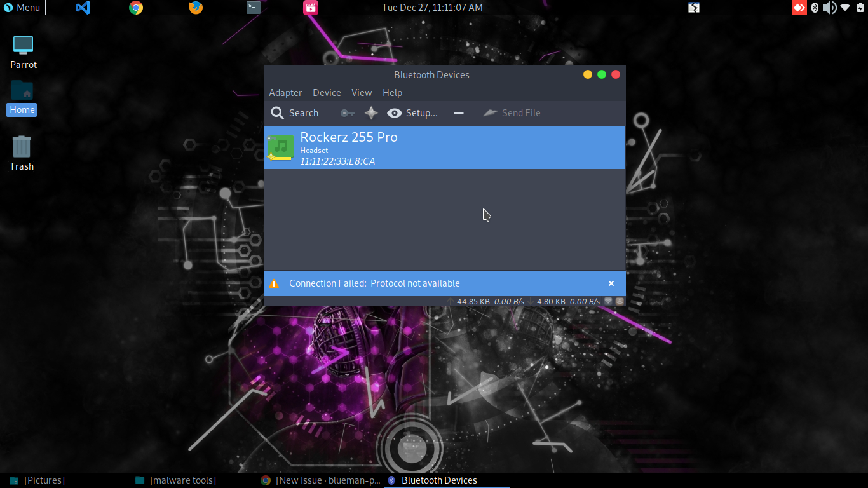Open the Help menu

click(x=392, y=92)
